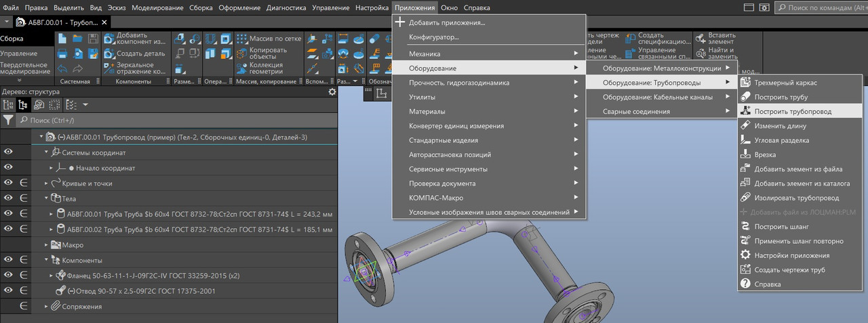Image resolution: width=868 pixels, height=323 pixels.
Task: Click the open folder icon in Системная panel
Action: [77, 39]
